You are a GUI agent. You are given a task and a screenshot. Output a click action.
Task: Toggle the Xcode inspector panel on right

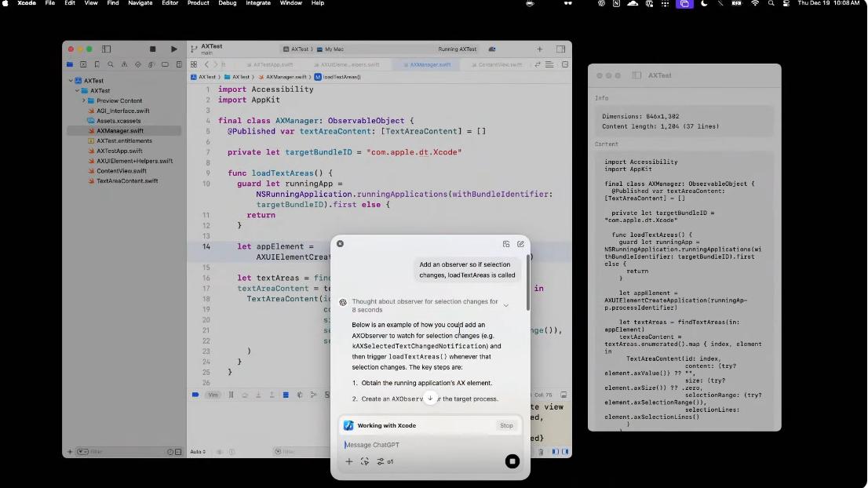(560, 49)
